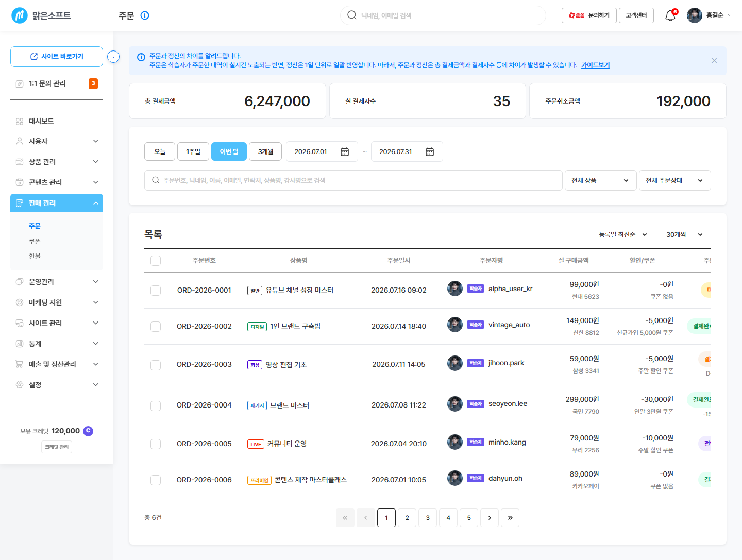
Task: Open the 가이드보기 link
Action: [595, 65]
